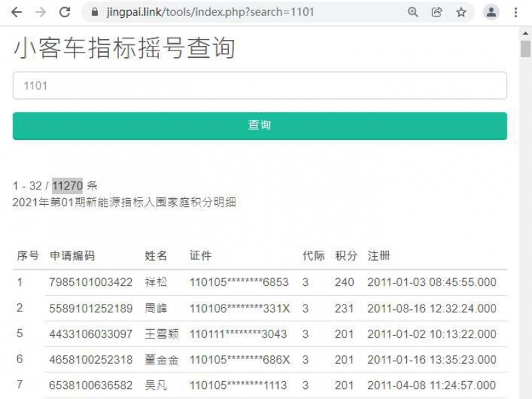The image size is (532, 399).
Task: Click the share page icon
Action: 437,12
